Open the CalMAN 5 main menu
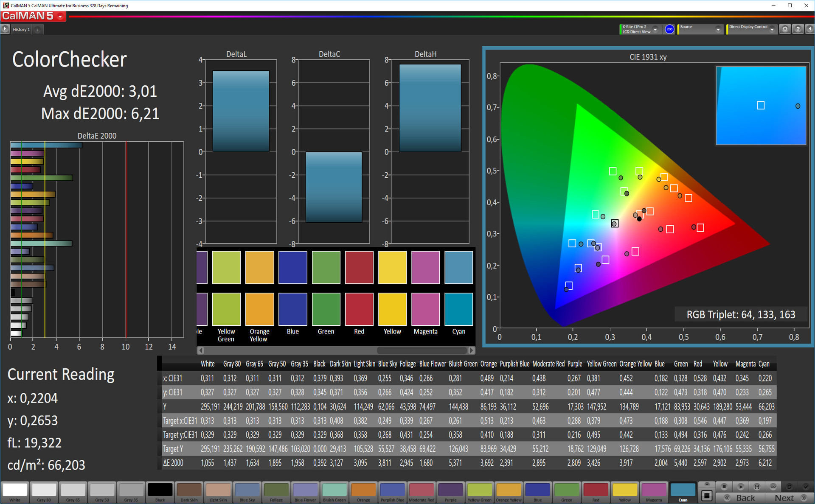 click(60, 17)
